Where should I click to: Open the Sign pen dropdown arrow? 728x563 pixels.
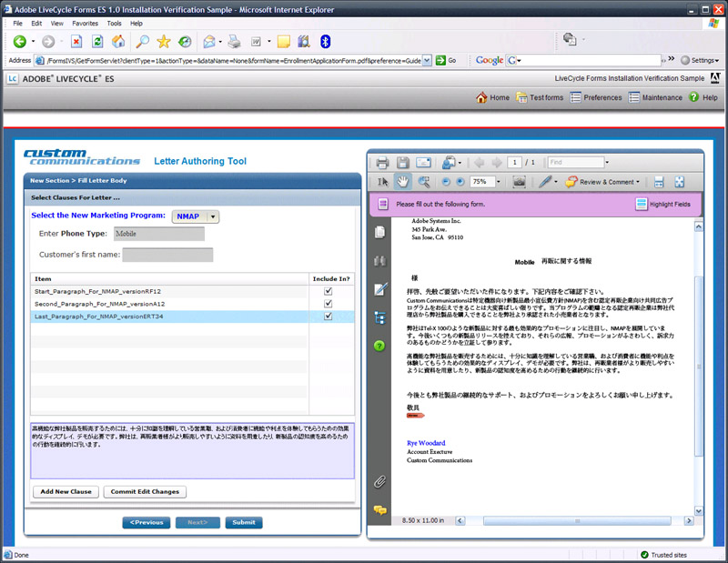[556, 182]
